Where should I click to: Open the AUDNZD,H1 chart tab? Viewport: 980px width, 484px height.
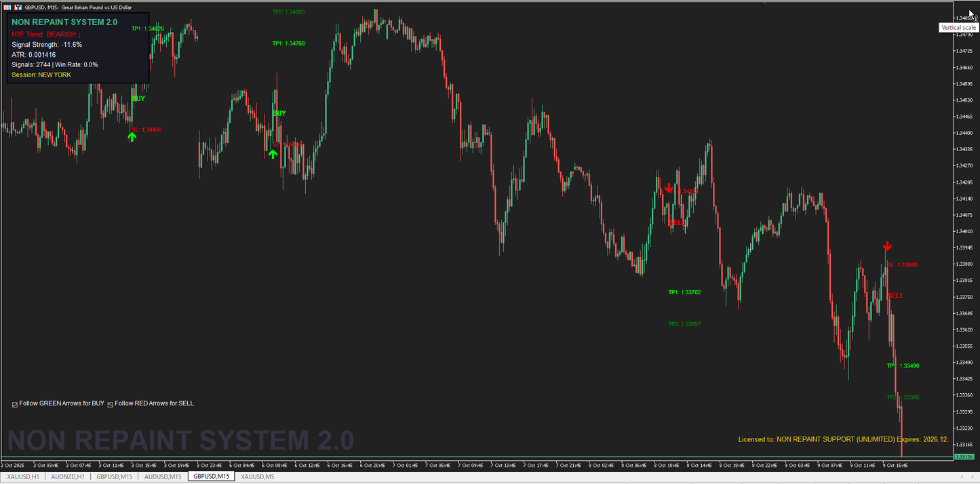[66, 477]
